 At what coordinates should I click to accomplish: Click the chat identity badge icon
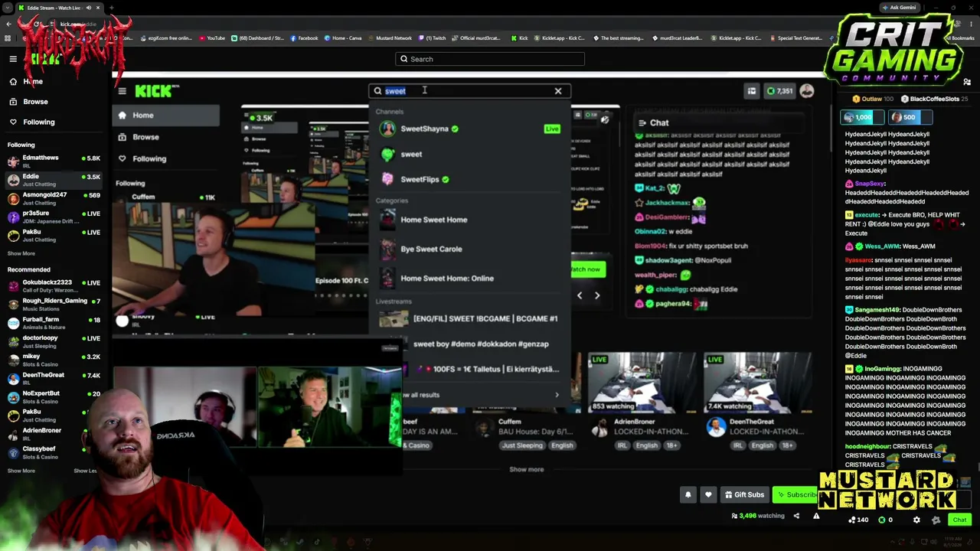936,520
